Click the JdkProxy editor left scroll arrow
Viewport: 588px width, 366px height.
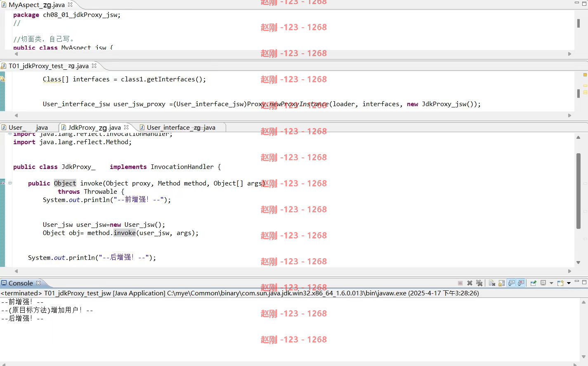point(16,271)
